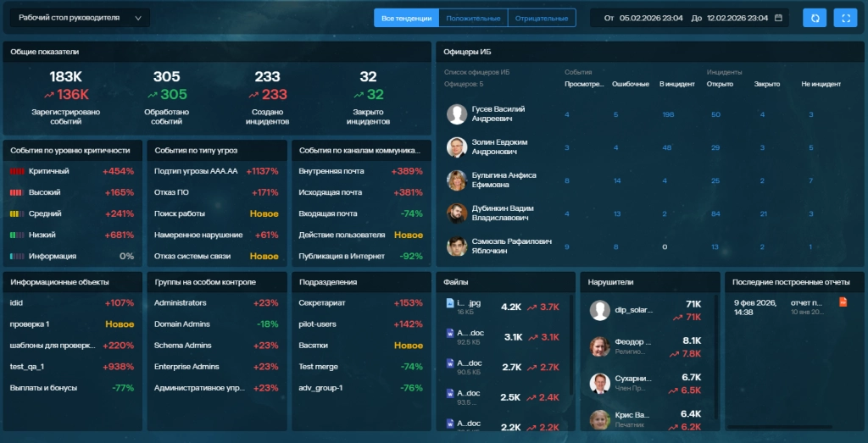868x443 pixels.
Task: Click the PDF icon of the latest report
Action: pyautogui.click(x=843, y=302)
